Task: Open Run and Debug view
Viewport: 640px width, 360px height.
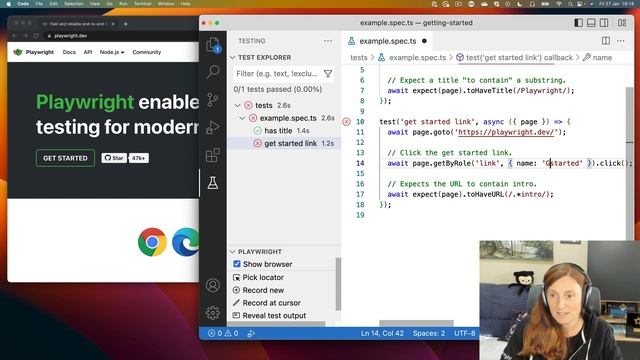Action: 213,127
